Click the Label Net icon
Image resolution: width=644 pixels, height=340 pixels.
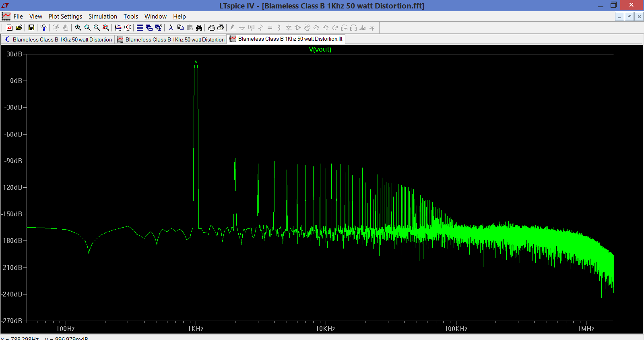coord(252,28)
